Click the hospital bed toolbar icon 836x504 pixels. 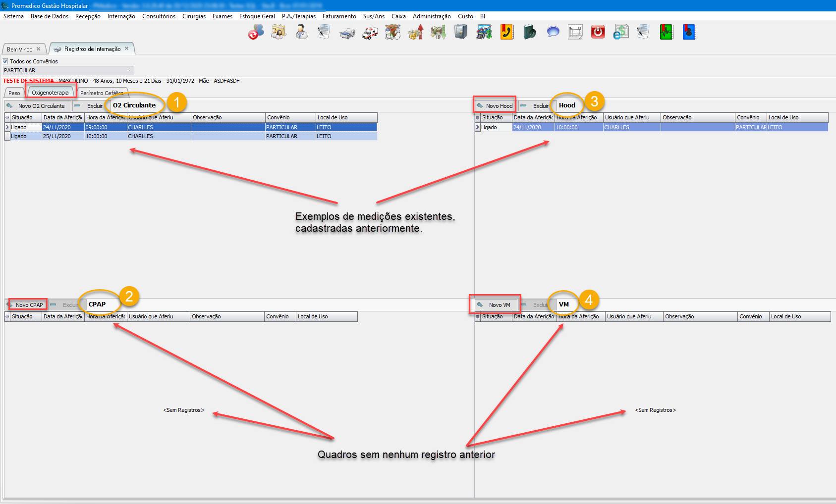pos(347,33)
